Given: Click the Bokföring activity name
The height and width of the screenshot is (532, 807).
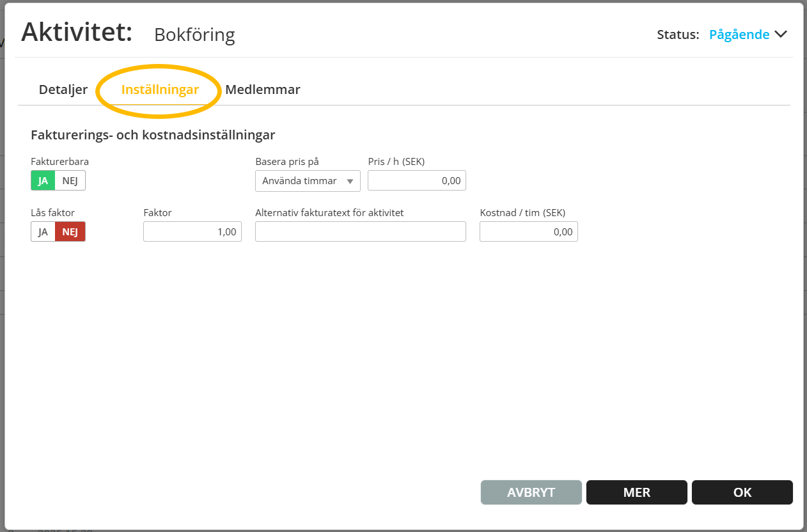Looking at the screenshot, I should point(194,35).
